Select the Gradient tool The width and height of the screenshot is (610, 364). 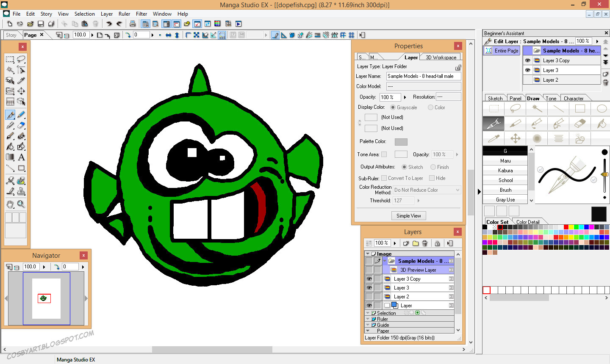[10, 157]
